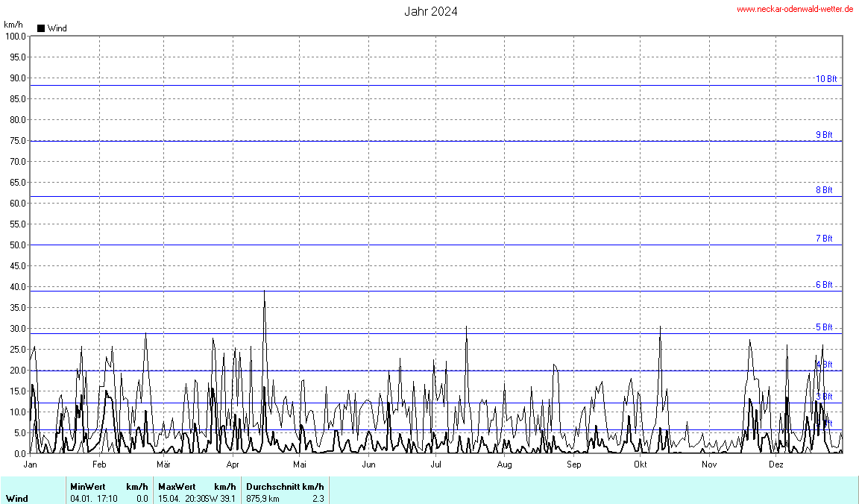Click the '100.0' y-axis value
This screenshot has height=504, width=859.
[15, 36]
